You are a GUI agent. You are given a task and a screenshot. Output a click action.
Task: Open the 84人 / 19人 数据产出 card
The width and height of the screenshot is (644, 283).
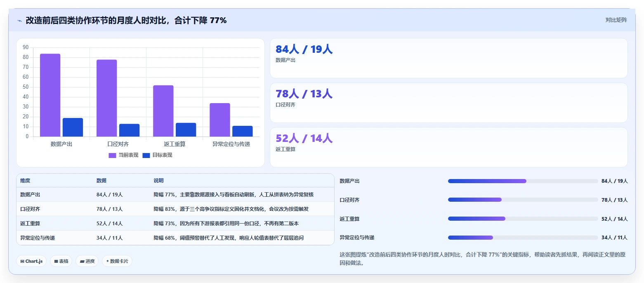pyautogui.click(x=448, y=58)
